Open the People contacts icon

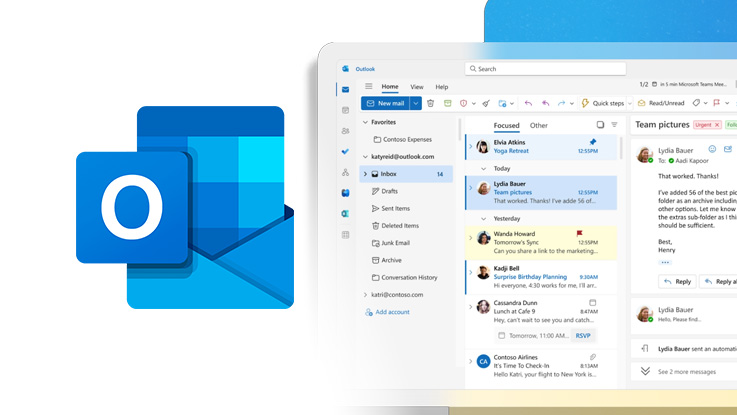click(x=345, y=131)
